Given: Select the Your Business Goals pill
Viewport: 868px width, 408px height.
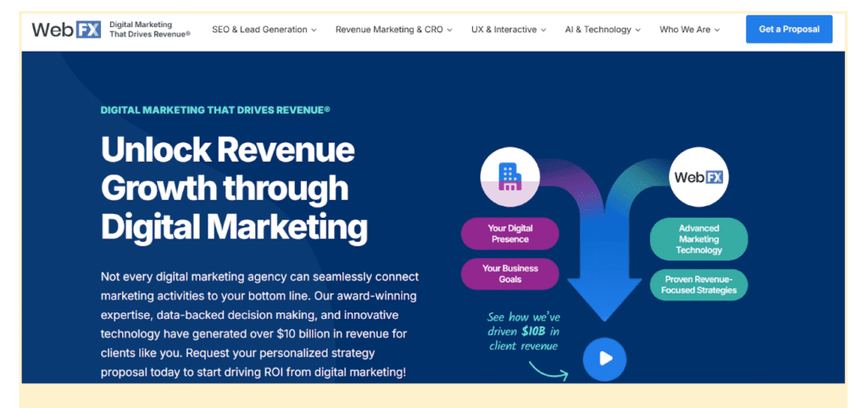Looking at the screenshot, I should coord(509,274).
